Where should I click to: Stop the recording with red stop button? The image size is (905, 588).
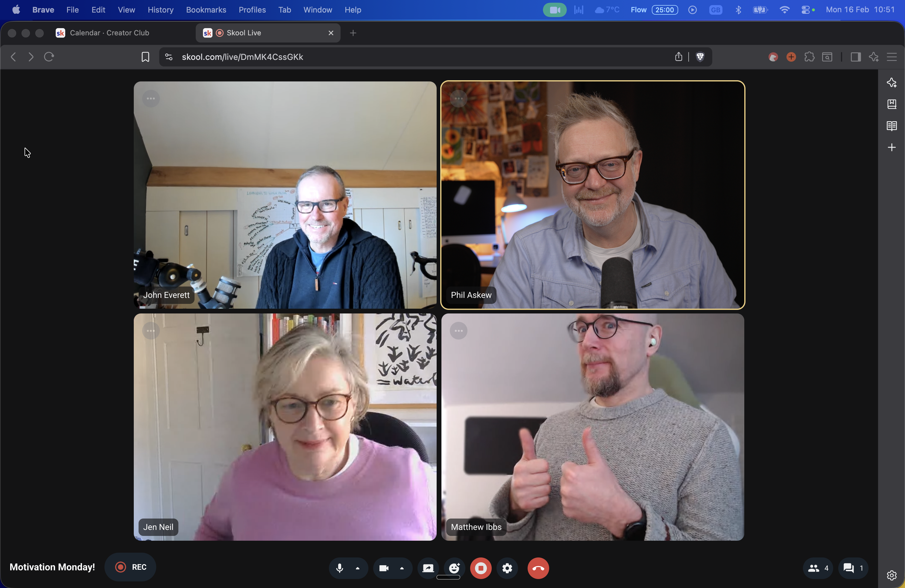tap(481, 568)
